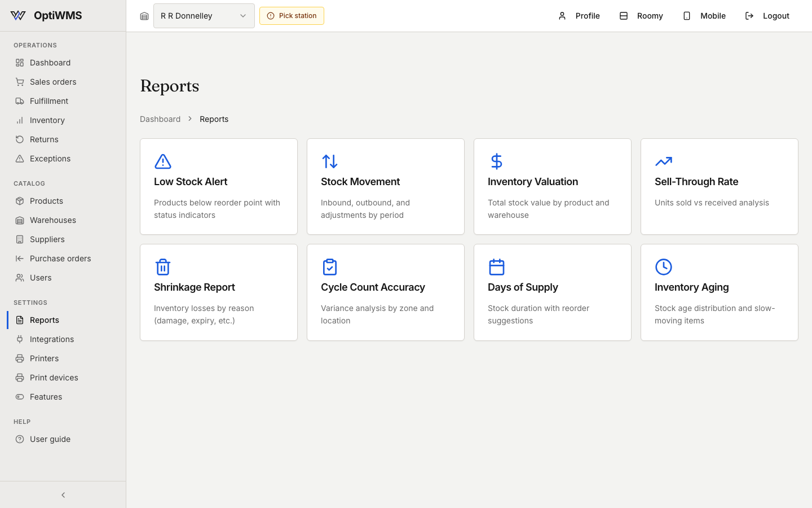This screenshot has width=812, height=508.
Task: Open the Cycle Count Accuracy report
Action: [x=386, y=292]
